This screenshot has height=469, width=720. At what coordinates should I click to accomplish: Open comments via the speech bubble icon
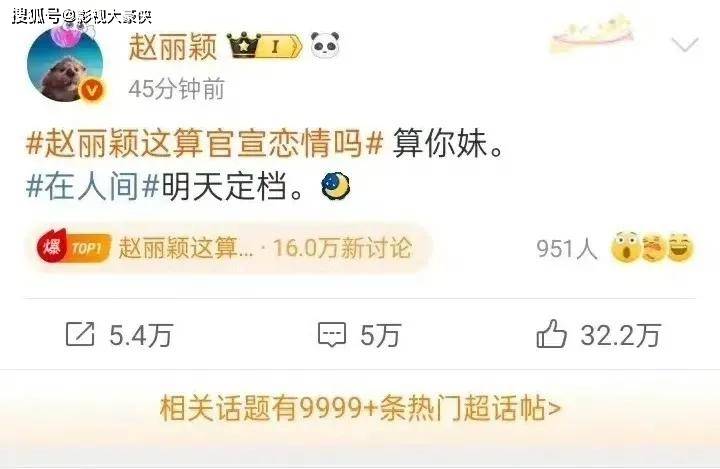[332, 334]
